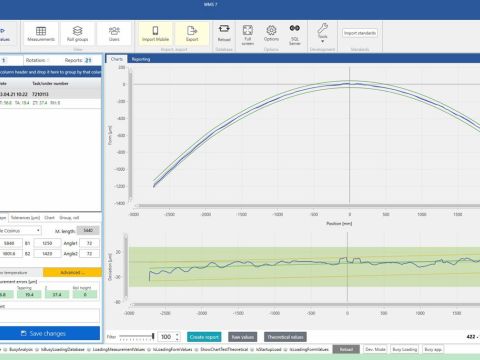Click the Import Mobile icon
480x360 pixels.
[x=155, y=34]
